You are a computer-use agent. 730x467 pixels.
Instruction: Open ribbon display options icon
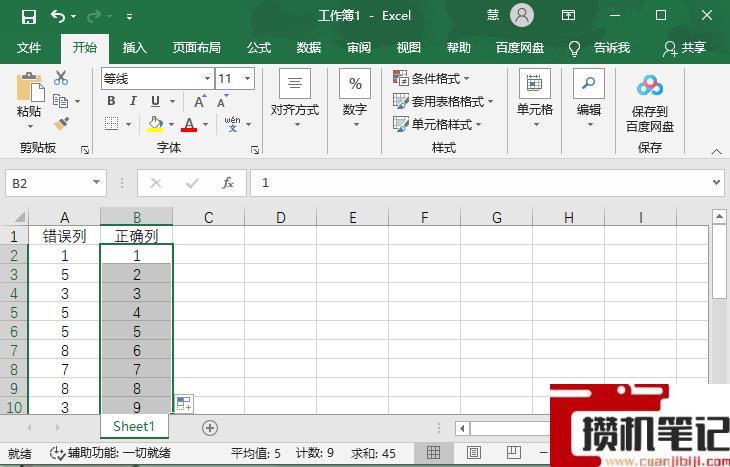pos(568,15)
